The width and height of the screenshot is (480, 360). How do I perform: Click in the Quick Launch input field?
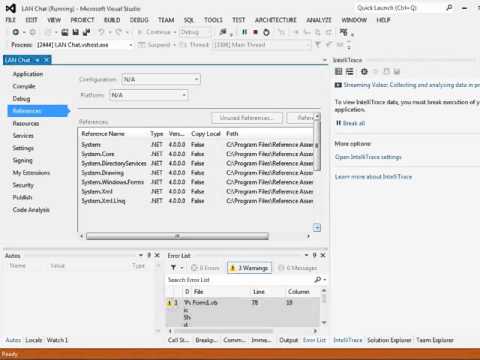coord(399,8)
